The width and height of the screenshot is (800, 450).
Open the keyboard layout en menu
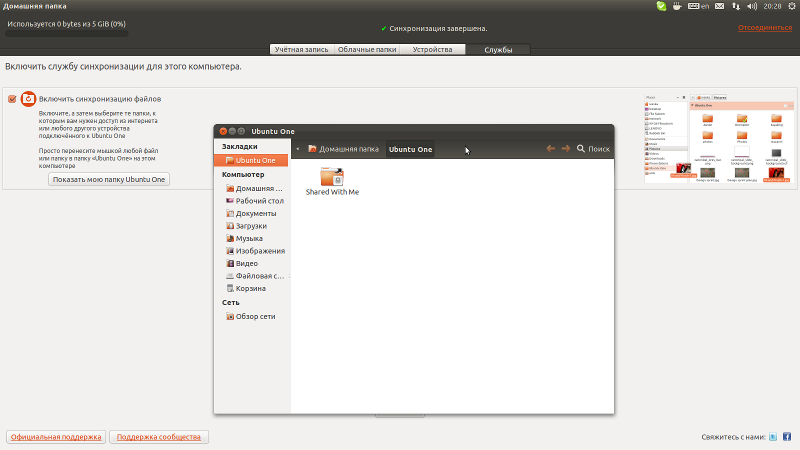(x=698, y=6)
